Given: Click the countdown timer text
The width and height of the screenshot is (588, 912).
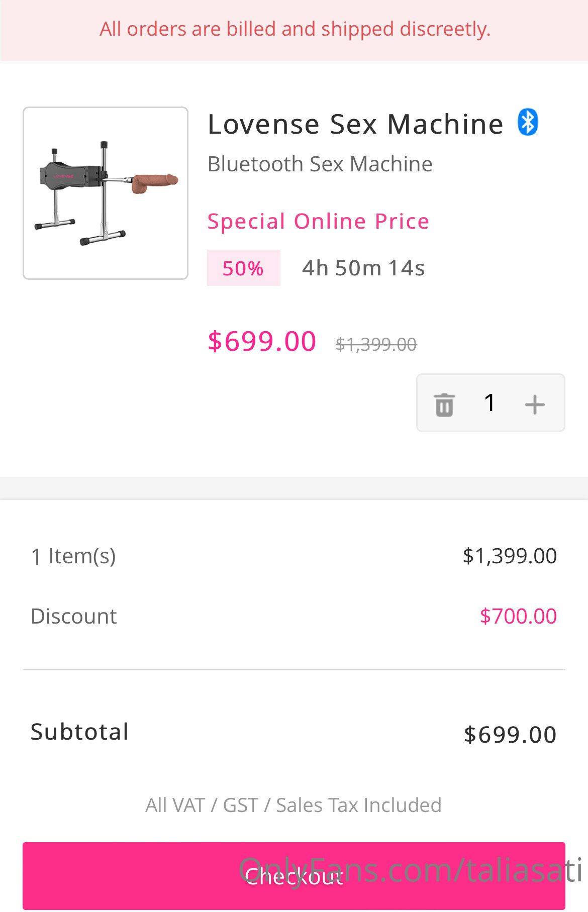Looking at the screenshot, I should pos(363,268).
